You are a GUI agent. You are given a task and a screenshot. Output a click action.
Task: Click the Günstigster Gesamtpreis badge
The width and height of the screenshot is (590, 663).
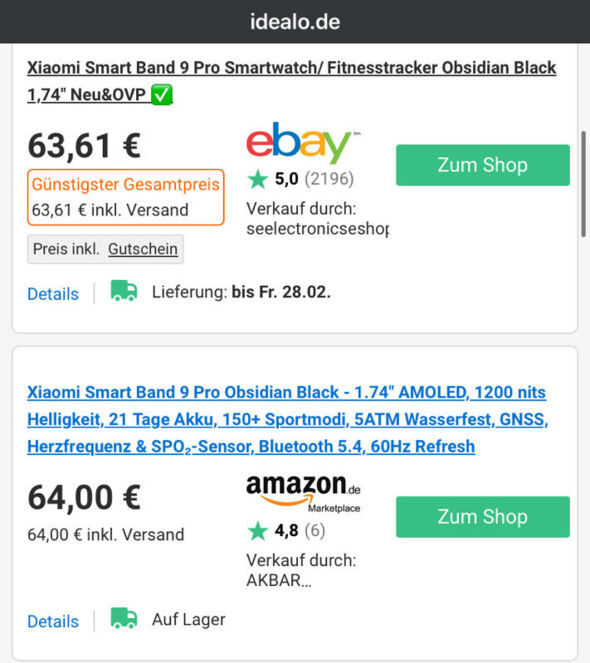tap(126, 197)
